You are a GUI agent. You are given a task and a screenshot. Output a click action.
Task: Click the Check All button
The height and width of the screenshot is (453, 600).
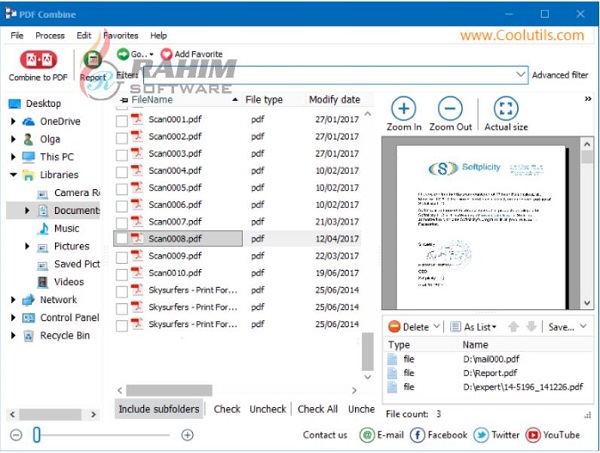(x=317, y=409)
